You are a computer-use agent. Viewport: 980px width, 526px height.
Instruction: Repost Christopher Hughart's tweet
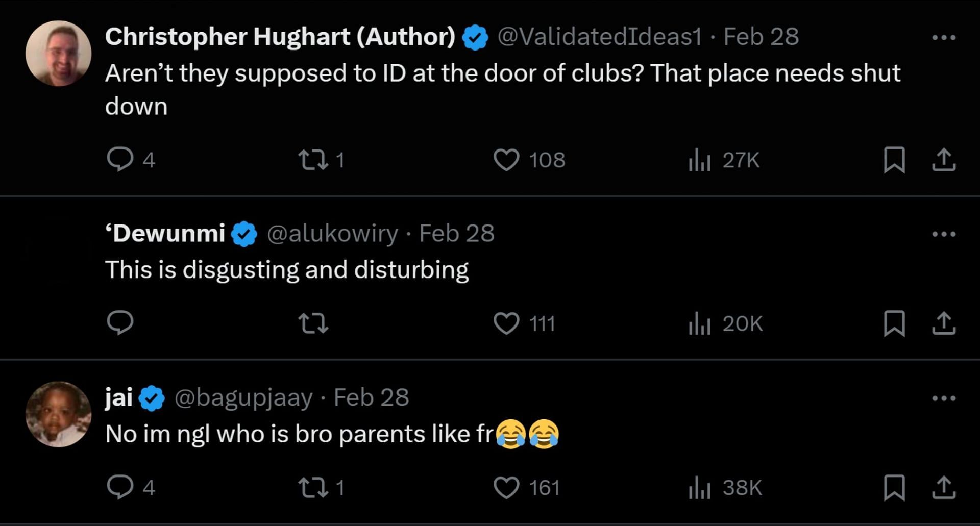click(313, 160)
